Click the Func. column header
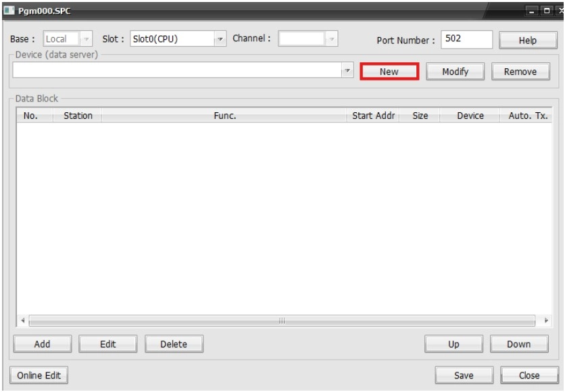The image size is (565, 392). coord(224,116)
